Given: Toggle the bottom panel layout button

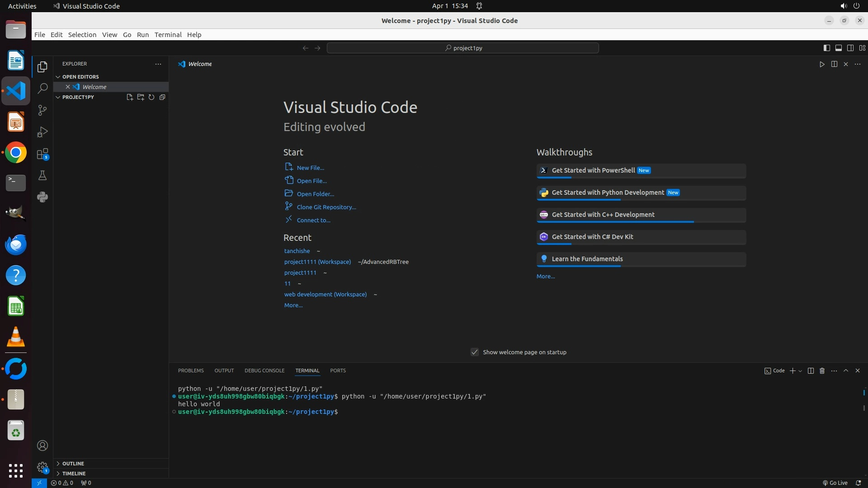Looking at the screenshot, I should 838,48.
